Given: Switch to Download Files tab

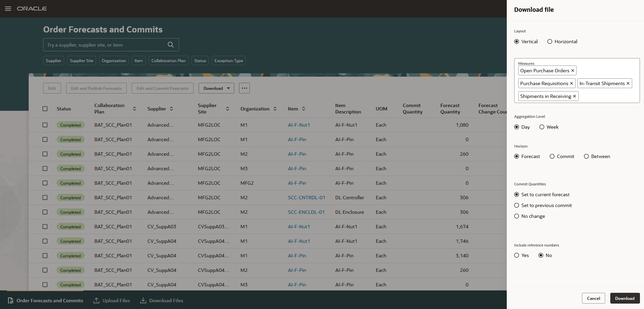Looking at the screenshot, I should 162,300.
